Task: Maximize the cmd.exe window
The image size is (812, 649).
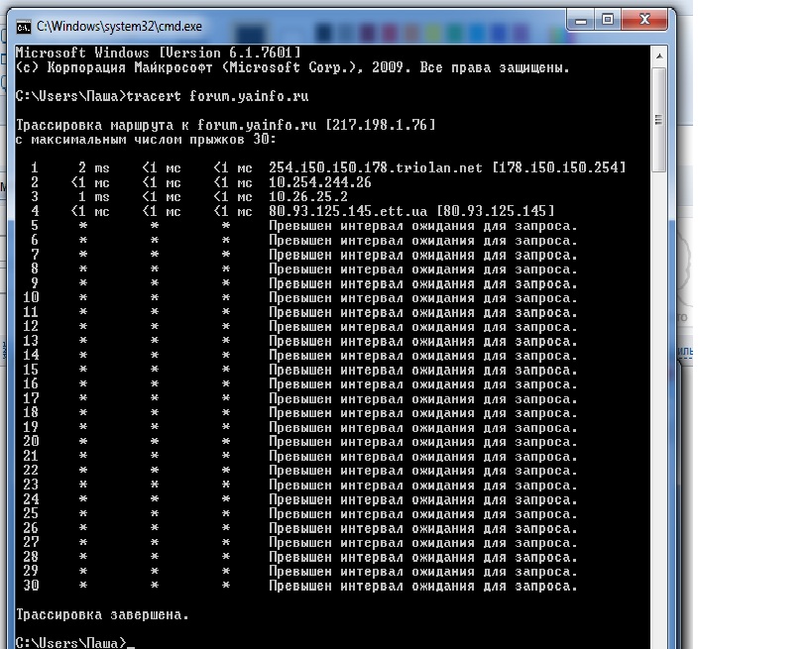Action: (608, 20)
